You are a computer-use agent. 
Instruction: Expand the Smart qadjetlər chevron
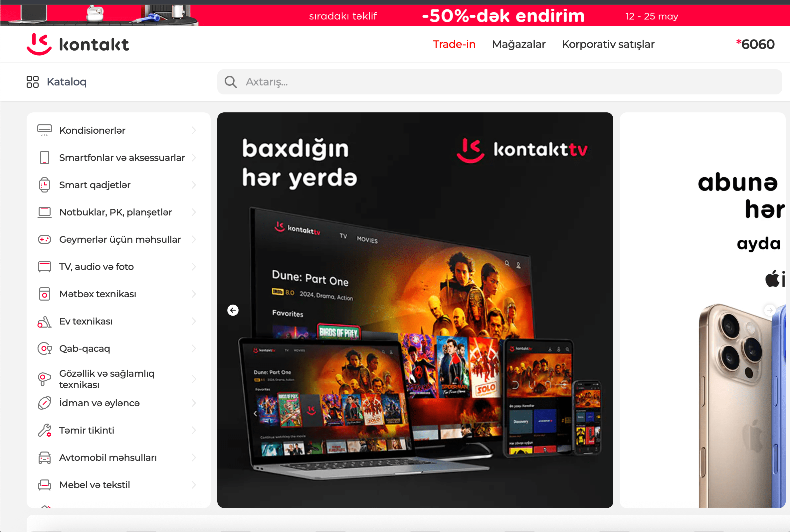(x=194, y=185)
